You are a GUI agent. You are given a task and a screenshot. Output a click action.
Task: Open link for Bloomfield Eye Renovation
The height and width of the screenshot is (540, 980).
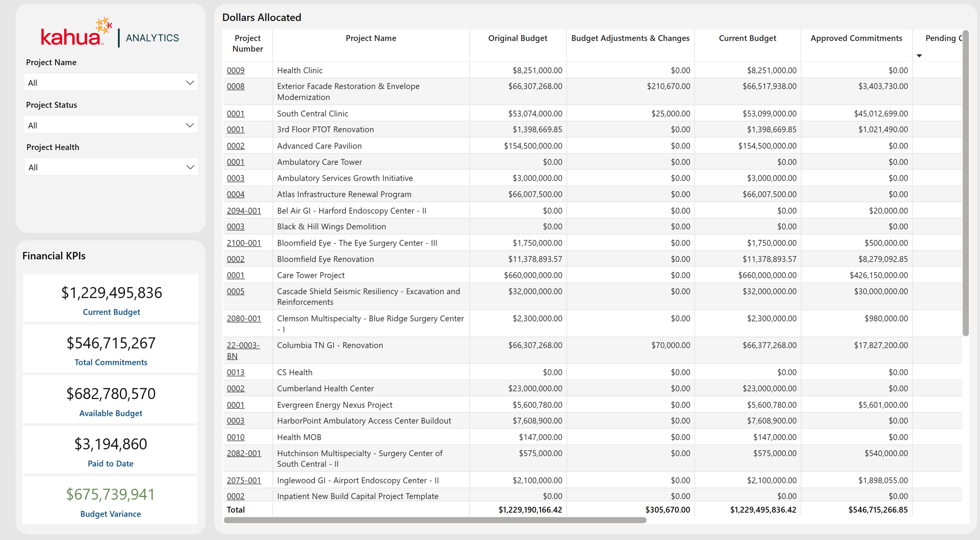pyautogui.click(x=236, y=259)
